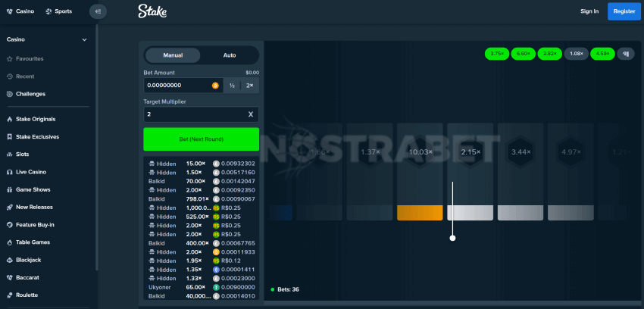Collapse the Casino sidebar dropdown
This screenshot has height=309, width=644.
click(x=84, y=40)
